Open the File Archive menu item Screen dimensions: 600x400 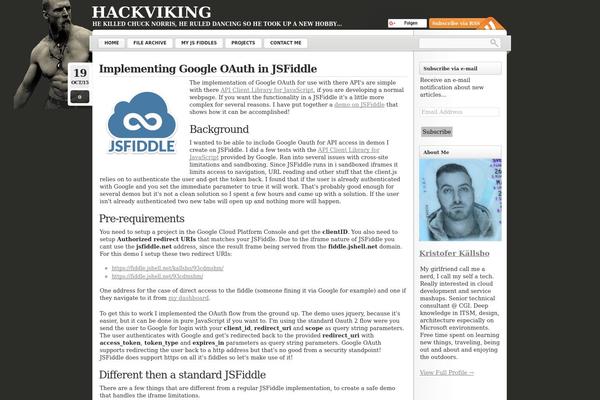[x=150, y=43]
